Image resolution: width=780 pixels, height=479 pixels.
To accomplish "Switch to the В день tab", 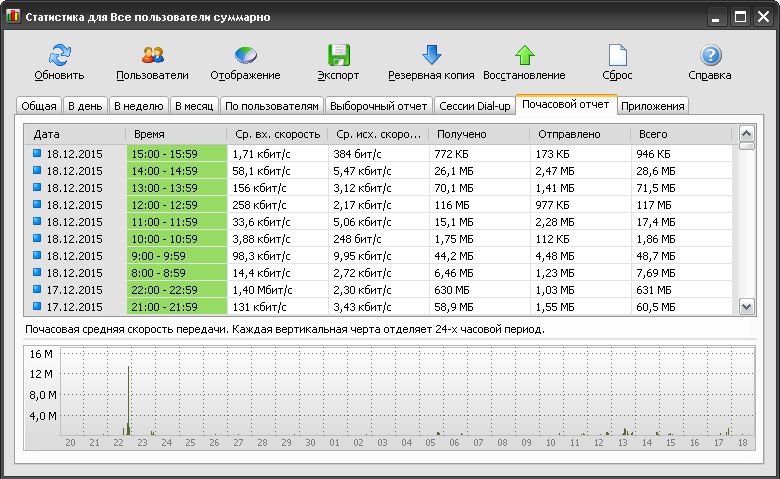I will (x=85, y=106).
